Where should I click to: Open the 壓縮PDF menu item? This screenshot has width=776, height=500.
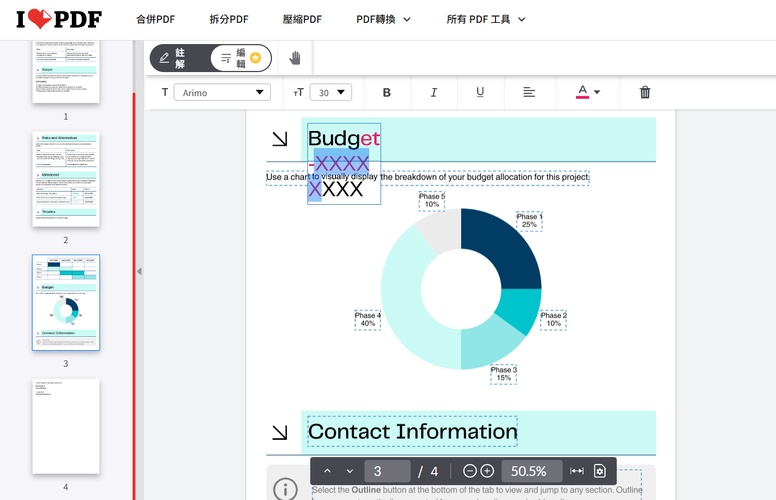(x=301, y=19)
